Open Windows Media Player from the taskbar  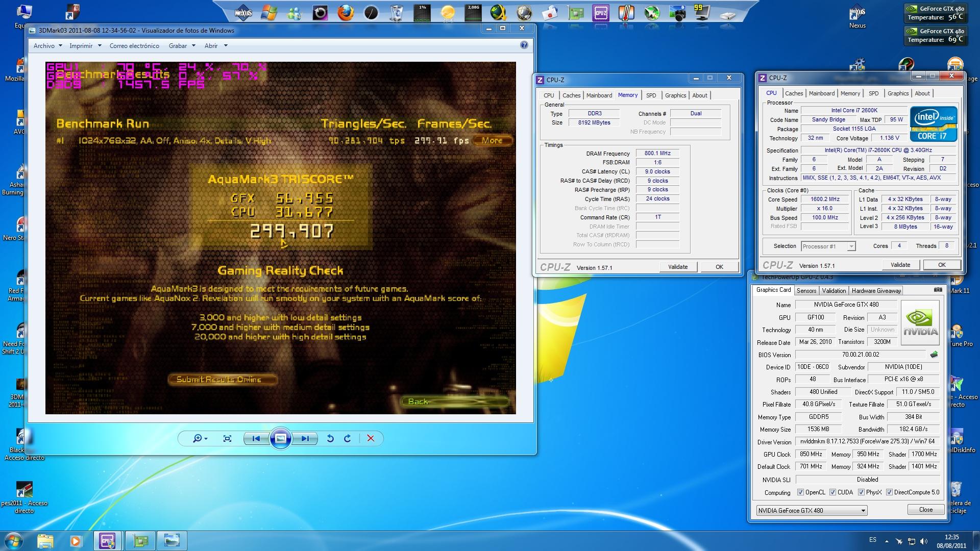click(76, 540)
